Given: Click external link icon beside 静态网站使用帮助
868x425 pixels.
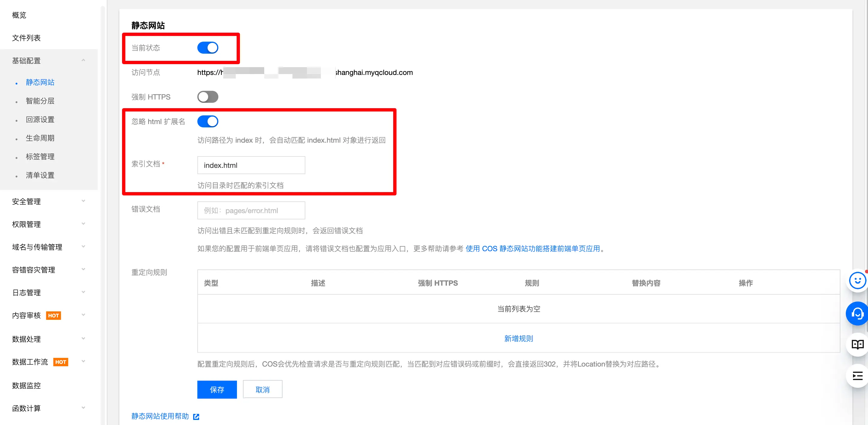Looking at the screenshot, I should 196,417.
